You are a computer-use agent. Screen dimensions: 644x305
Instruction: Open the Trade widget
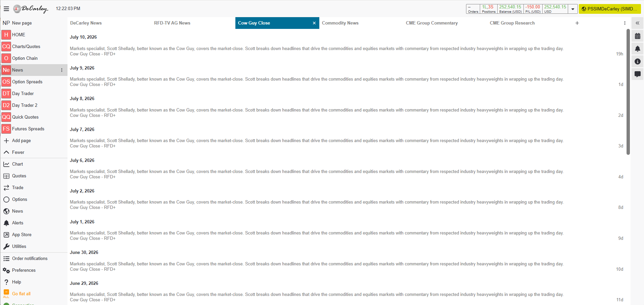tap(34, 187)
